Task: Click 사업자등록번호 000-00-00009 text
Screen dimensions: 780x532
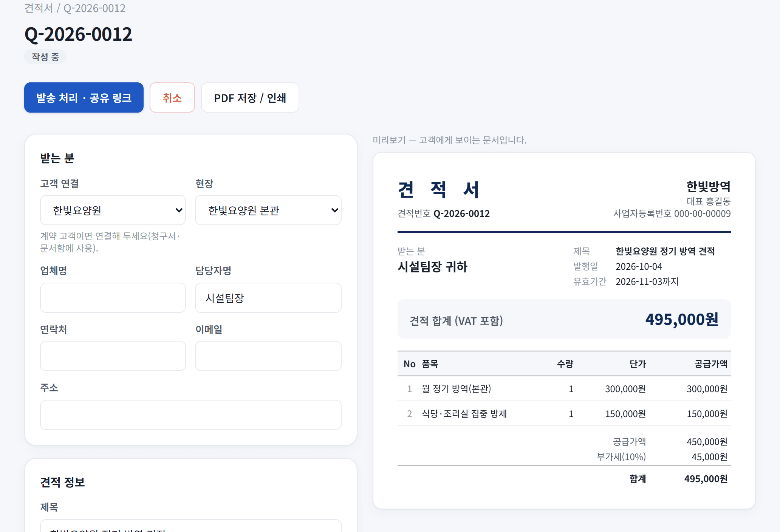Action: 672,213
